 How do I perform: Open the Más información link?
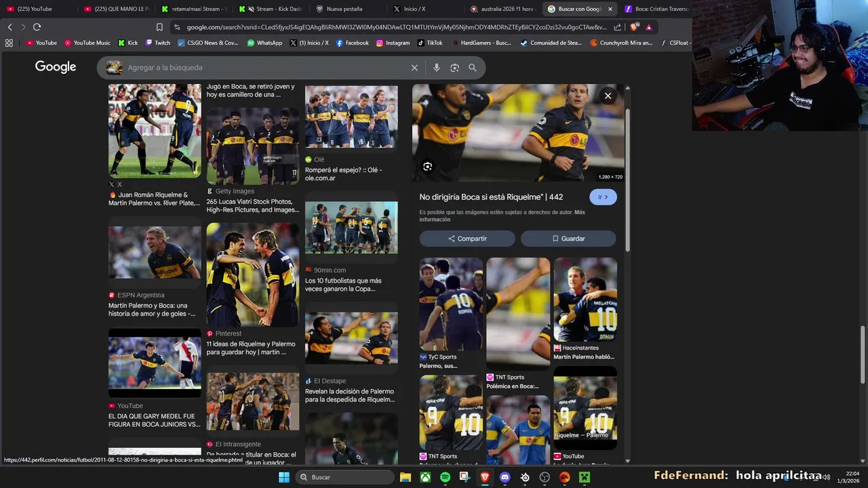[x=502, y=216]
